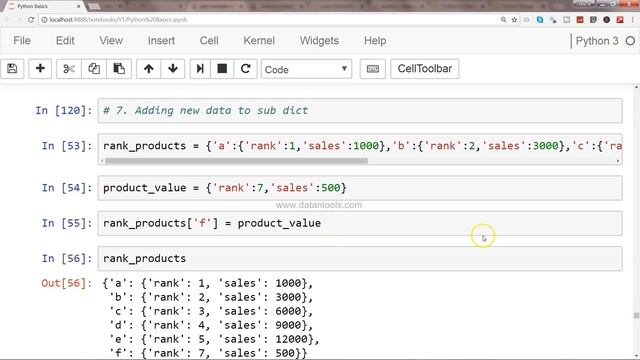Click right arrow of cell 53 scrollbar
Viewport: 640px width, 360px height.
[618, 161]
